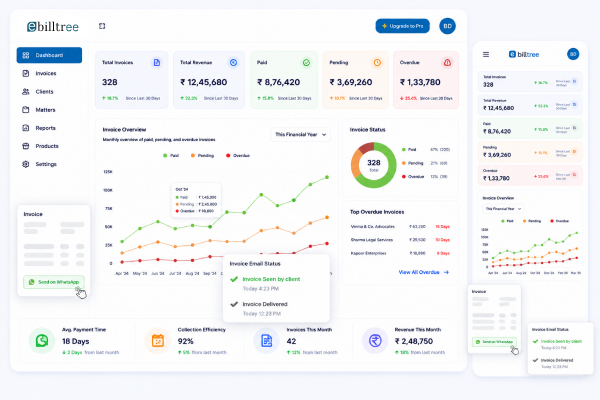600x400 pixels.
Task: Click the Oct '24 chart tooltip
Action: pyautogui.click(x=196, y=200)
